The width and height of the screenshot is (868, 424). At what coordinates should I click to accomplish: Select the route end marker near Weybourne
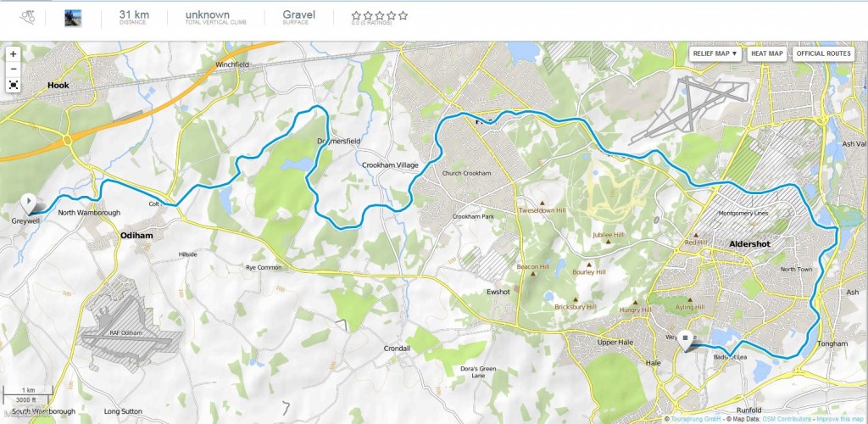click(x=687, y=340)
